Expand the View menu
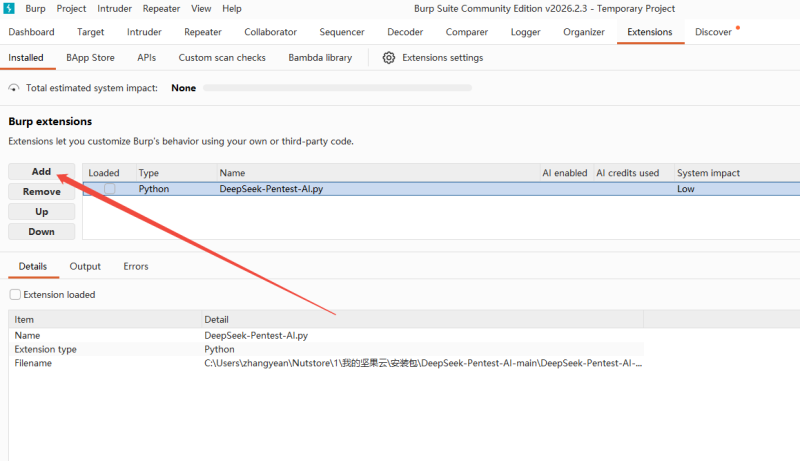Viewport: 800px width, 461px height. [201, 8]
